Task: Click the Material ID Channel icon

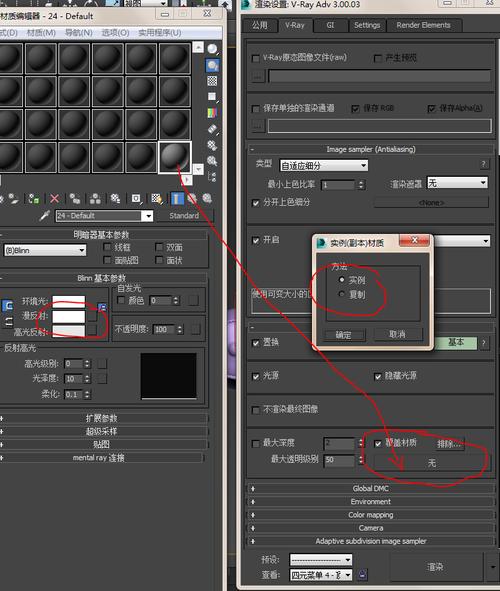Action: tap(136, 199)
